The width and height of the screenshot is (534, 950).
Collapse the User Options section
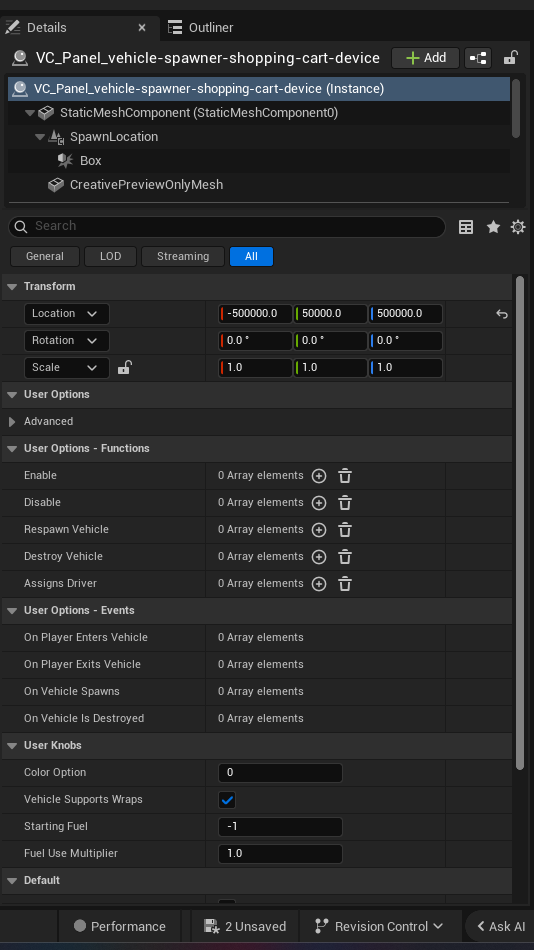(12, 394)
